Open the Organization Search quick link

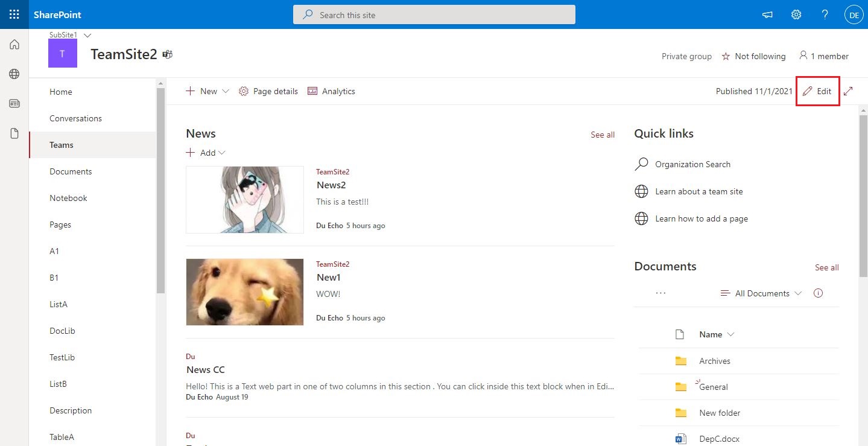(692, 164)
